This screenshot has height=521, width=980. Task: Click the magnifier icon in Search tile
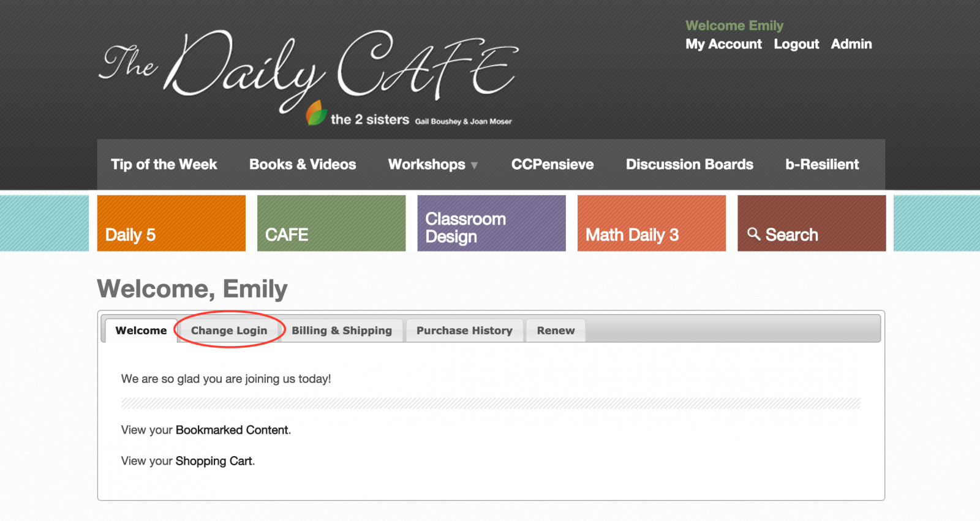coord(754,234)
